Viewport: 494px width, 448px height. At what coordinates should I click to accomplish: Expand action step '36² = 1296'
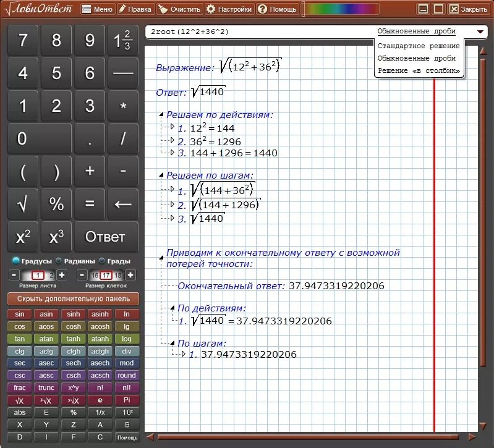tap(172, 140)
